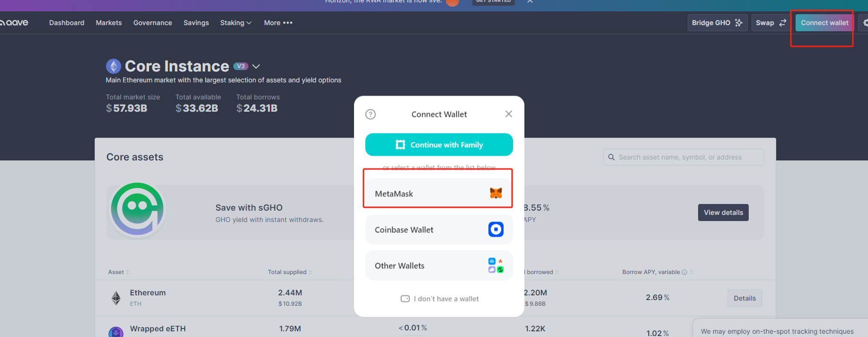868x337 pixels.
Task: Expand the Staking dropdown menu
Action: pos(236,23)
